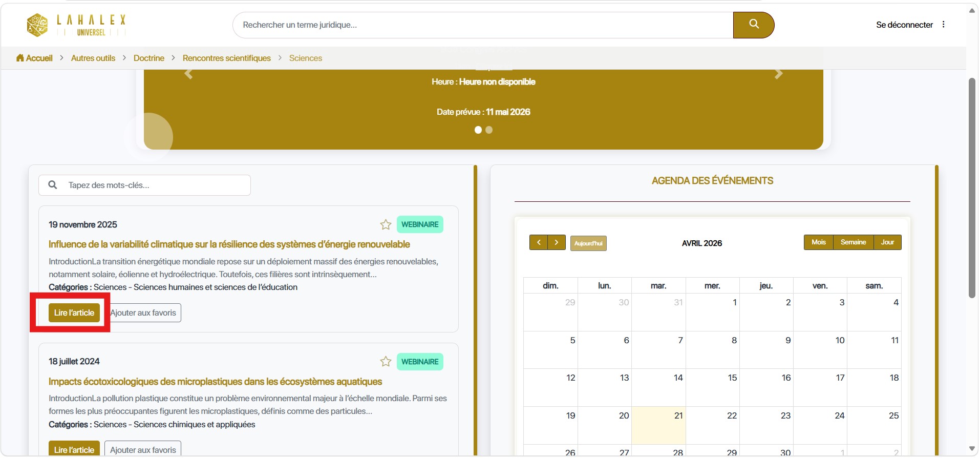This screenshot has height=458, width=980.
Task: Go to next carousel slide arrow
Action: pos(778,74)
